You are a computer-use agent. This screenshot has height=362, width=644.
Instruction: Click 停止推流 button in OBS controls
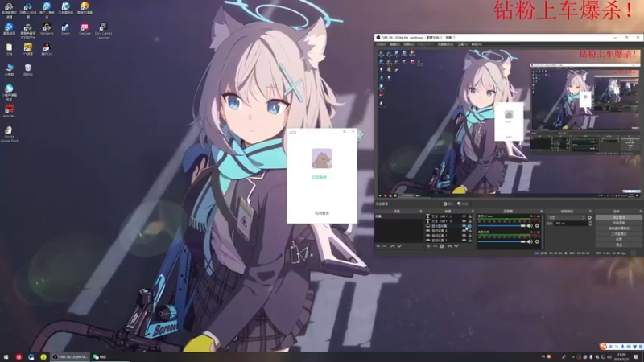click(619, 217)
